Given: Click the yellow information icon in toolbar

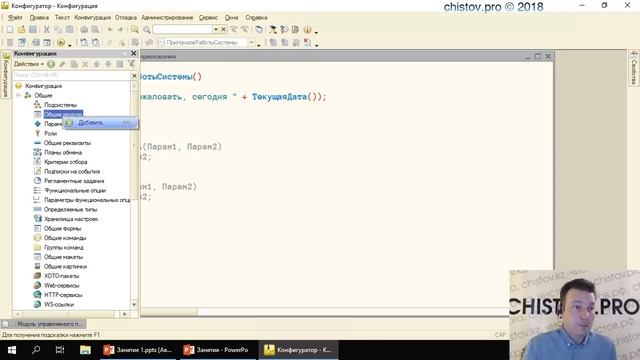Looking at the screenshot, I should click(307, 29).
